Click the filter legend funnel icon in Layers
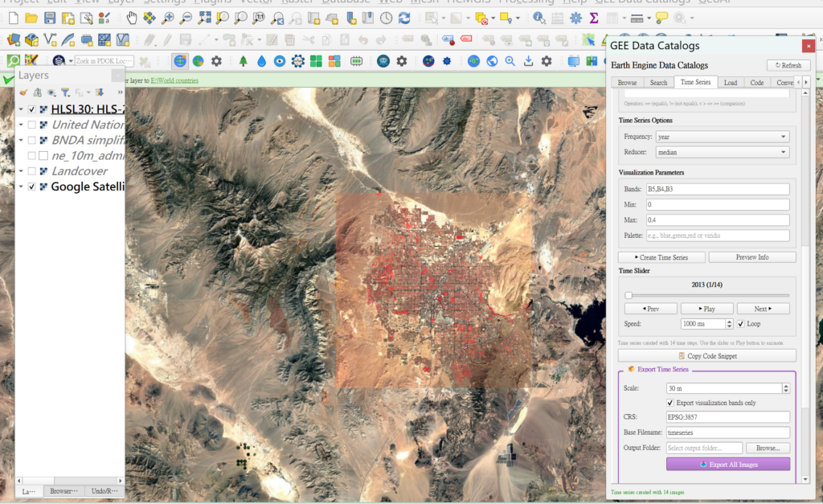Viewport: 823px width, 504px height. [66, 93]
